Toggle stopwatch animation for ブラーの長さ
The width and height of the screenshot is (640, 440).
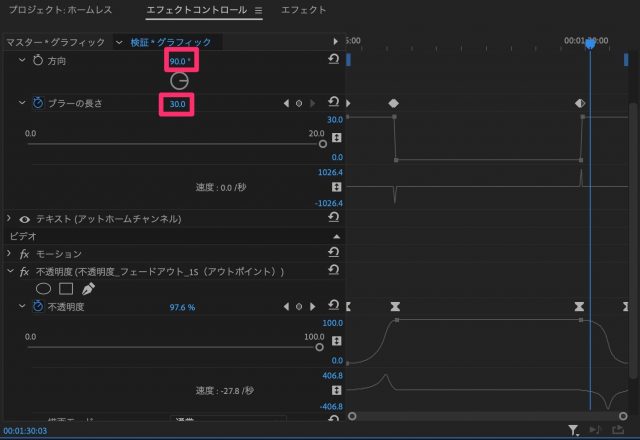click(x=38, y=103)
